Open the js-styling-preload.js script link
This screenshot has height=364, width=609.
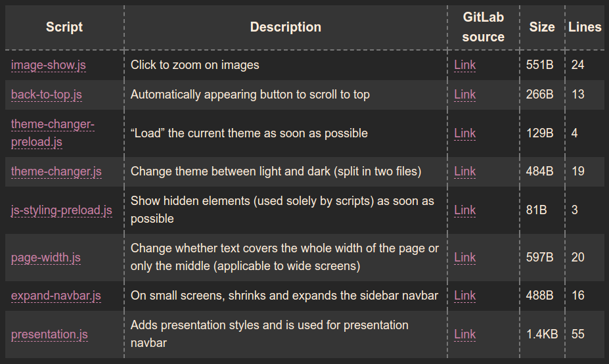click(x=62, y=210)
